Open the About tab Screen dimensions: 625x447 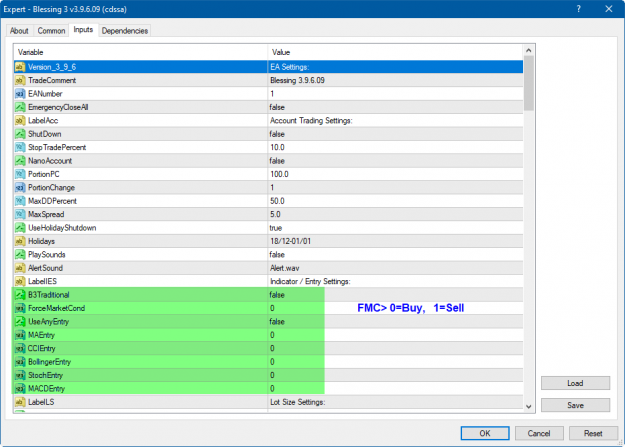tap(19, 31)
